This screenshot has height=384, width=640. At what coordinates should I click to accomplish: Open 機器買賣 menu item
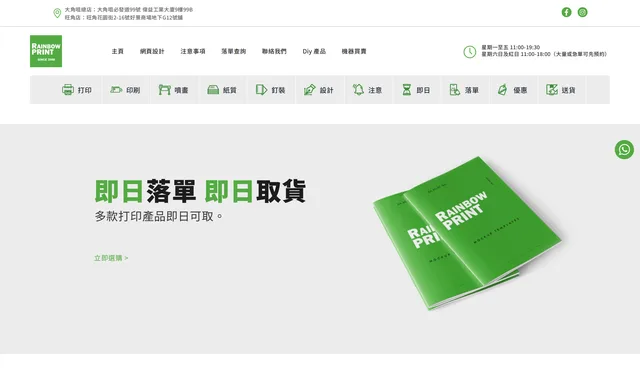click(x=354, y=51)
